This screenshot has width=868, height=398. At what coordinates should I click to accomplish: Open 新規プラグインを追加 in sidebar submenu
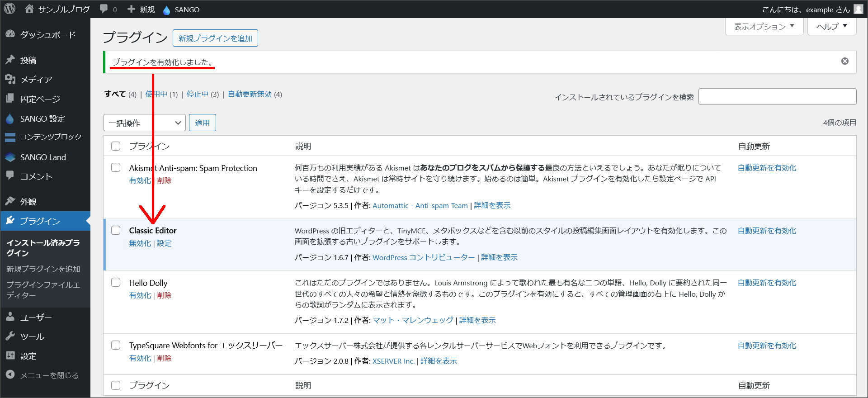pos(43,269)
